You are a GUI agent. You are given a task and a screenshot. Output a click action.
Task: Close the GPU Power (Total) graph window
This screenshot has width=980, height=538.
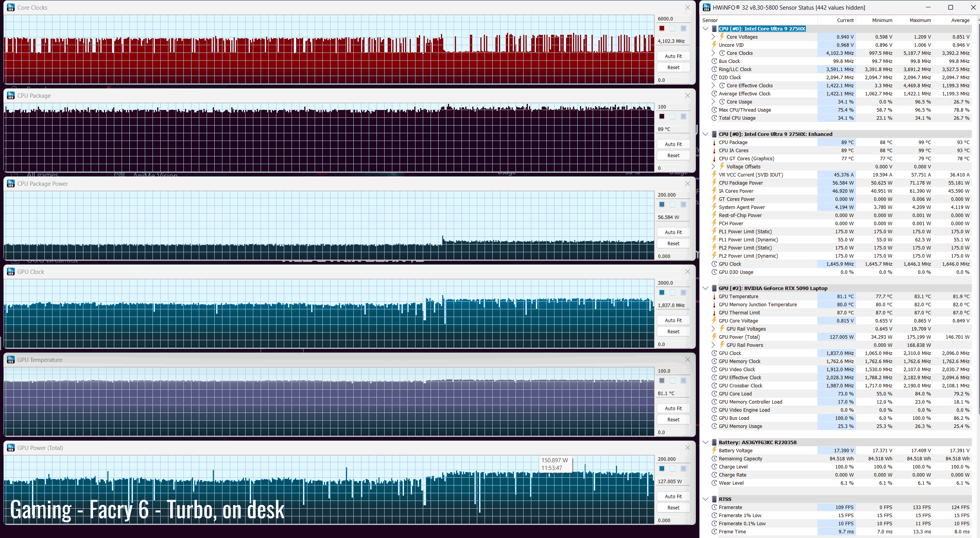coord(687,448)
